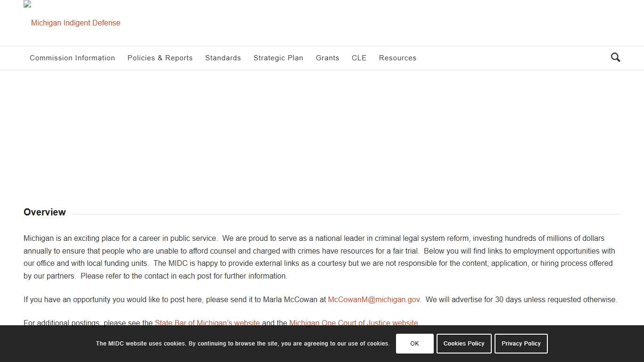The height and width of the screenshot is (362, 644).
Task: Open the search magnifier icon
Action: [x=615, y=58]
